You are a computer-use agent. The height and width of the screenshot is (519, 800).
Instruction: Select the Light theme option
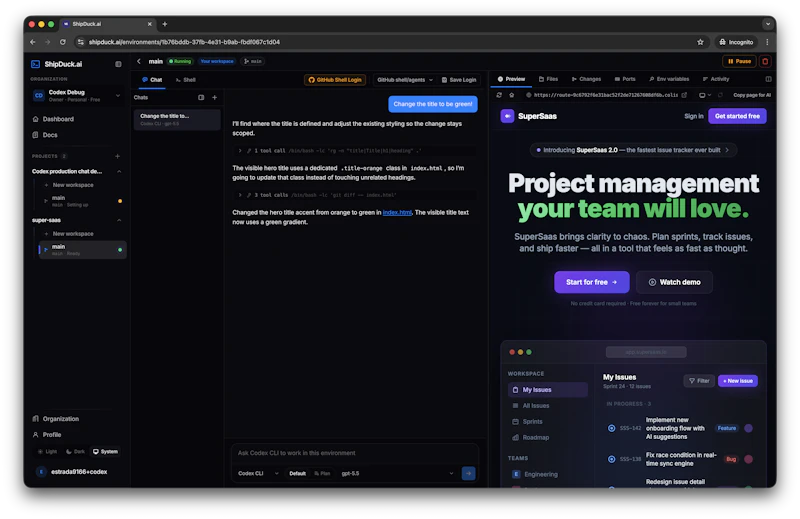click(48, 452)
